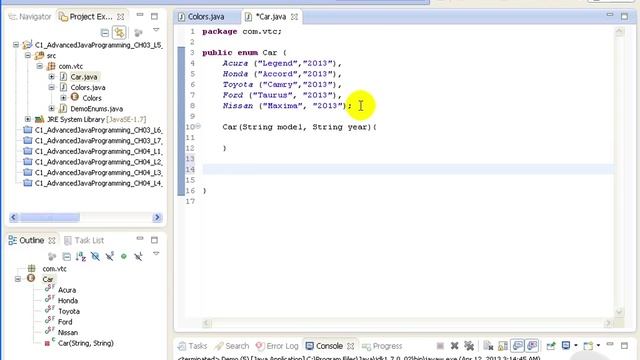The height and width of the screenshot is (360, 640).
Task: Click Focus on Active Task in Outline toolbar
Action: tap(52, 256)
